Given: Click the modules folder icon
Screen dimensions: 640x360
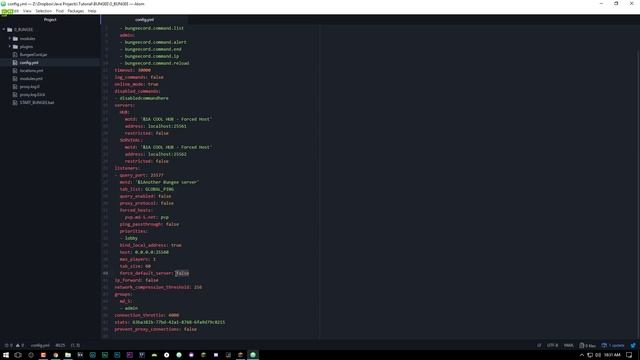Looking at the screenshot, I should point(15,38).
